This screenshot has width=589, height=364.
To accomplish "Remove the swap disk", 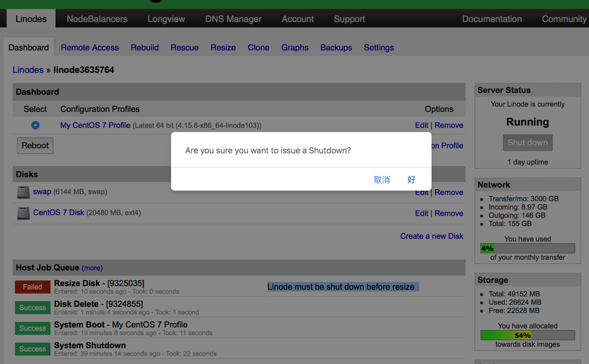I will 449,192.
